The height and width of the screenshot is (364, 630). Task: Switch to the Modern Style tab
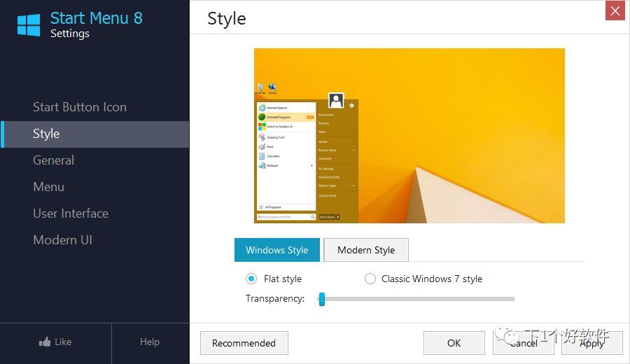tap(366, 250)
